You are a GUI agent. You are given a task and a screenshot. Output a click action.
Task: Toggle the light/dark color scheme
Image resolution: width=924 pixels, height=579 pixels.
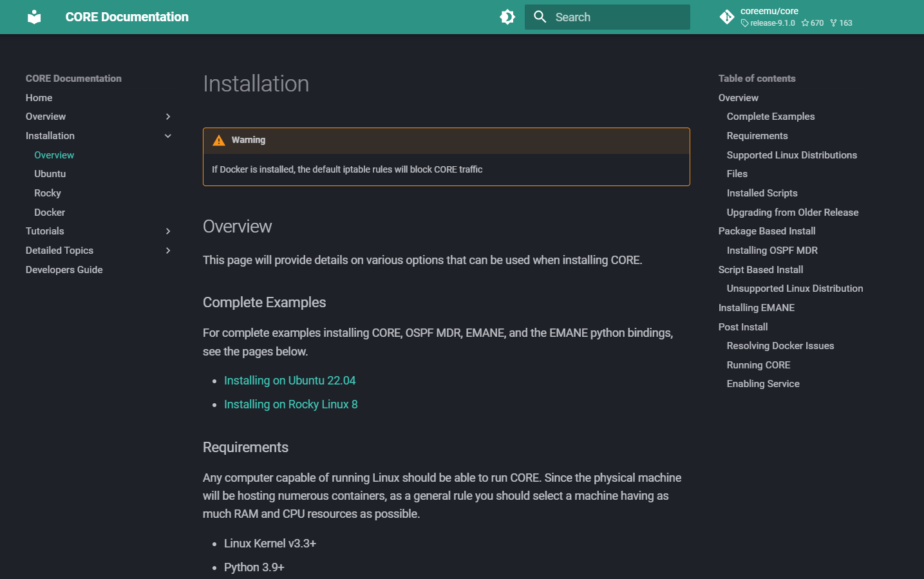507,17
